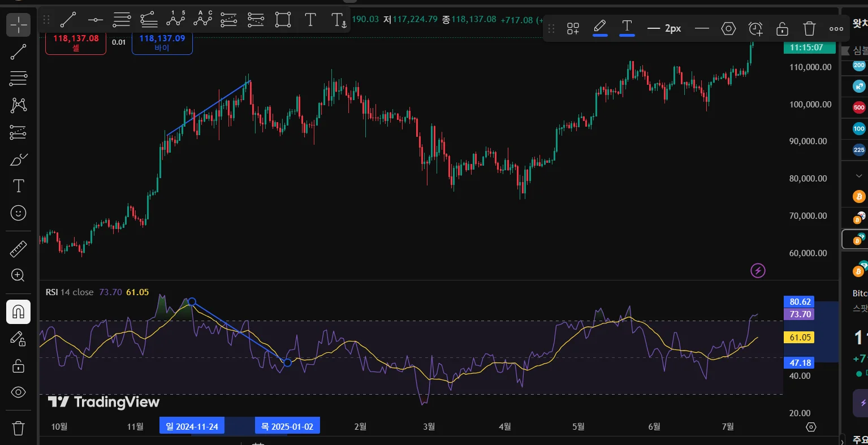The height and width of the screenshot is (445, 868).
Task: Lock the selected drawing from floating toolbar
Action: click(x=782, y=28)
